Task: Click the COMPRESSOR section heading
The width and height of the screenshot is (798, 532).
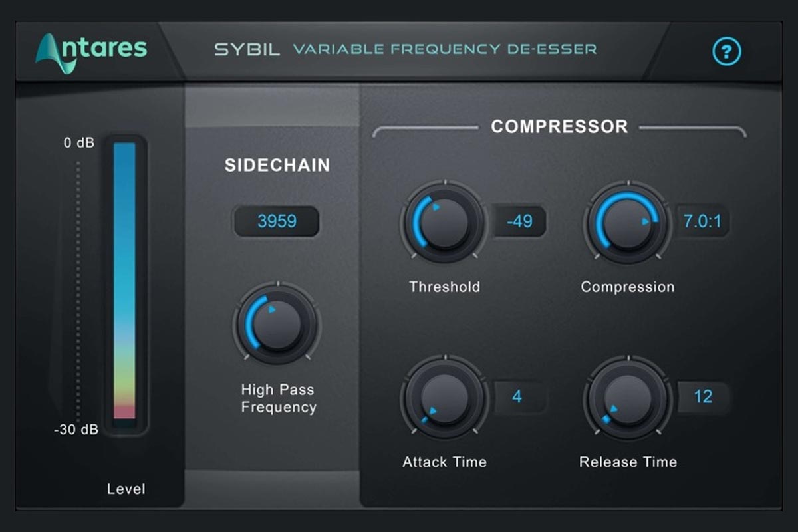Action: pyautogui.click(x=559, y=126)
